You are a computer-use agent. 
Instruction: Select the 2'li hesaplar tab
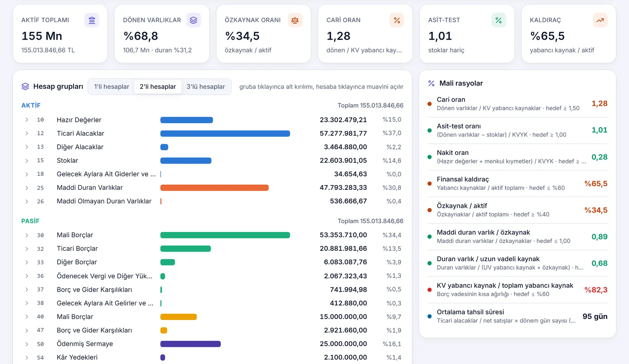pyautogui.click(x=158, y=86)
